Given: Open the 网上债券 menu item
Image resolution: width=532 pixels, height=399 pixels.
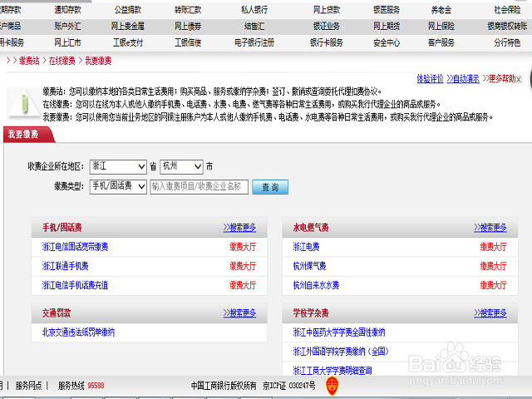Looking at the screenshot, I should (188, 26).
